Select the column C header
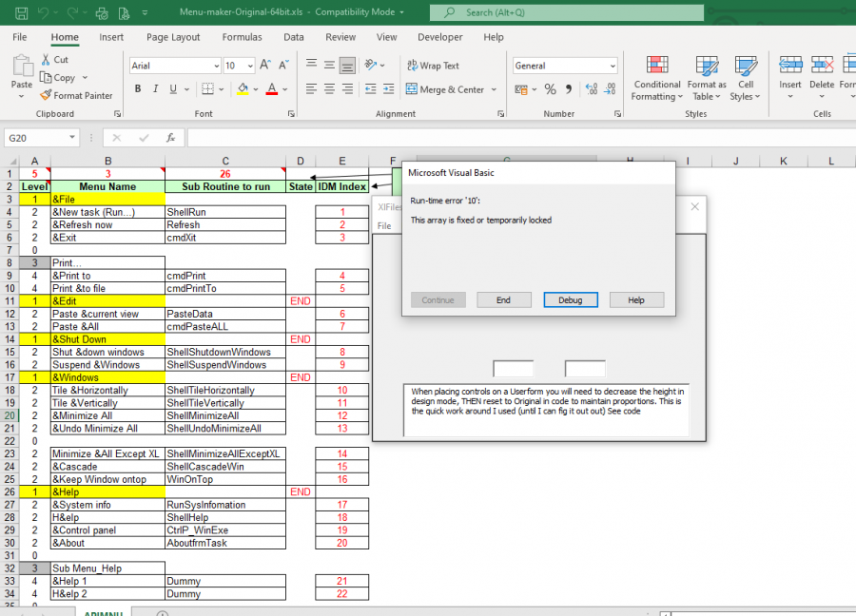 [225, 161]
